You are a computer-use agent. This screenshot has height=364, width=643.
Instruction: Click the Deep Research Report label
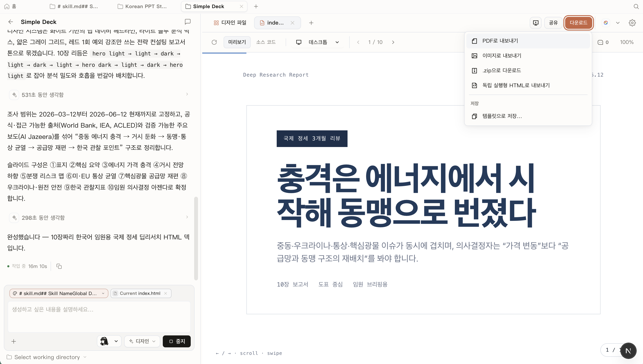tap(276, 75)
